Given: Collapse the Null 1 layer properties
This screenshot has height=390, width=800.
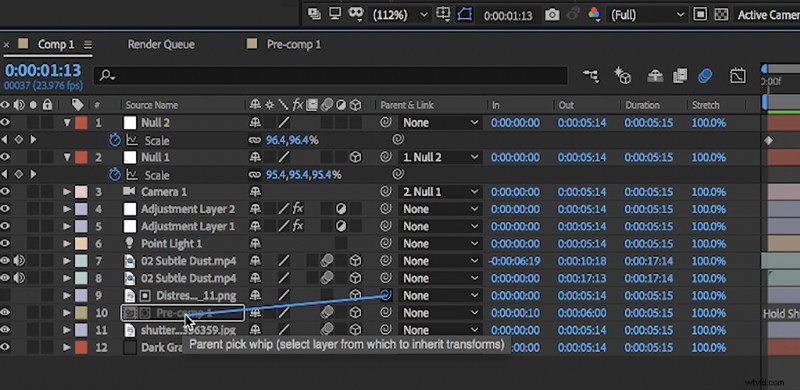Looking at the screenshot, I should tap(67, 157).
